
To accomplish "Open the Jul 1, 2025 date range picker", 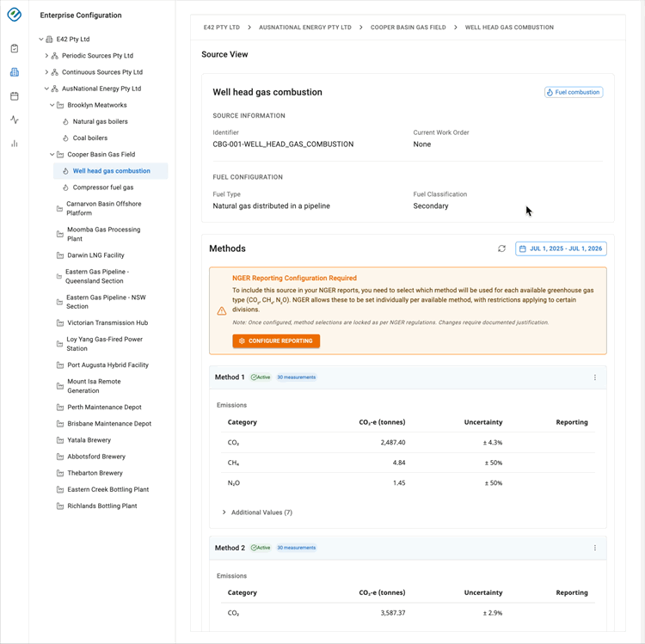I will coord(561,248).
